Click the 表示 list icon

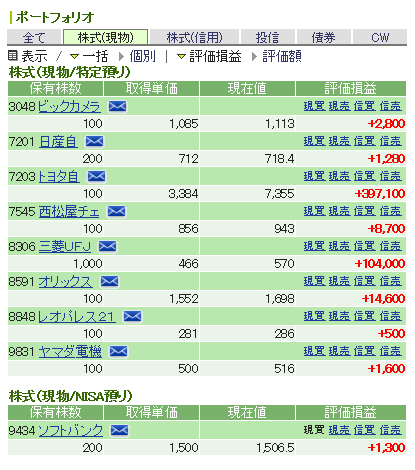[x=12, y=56]
